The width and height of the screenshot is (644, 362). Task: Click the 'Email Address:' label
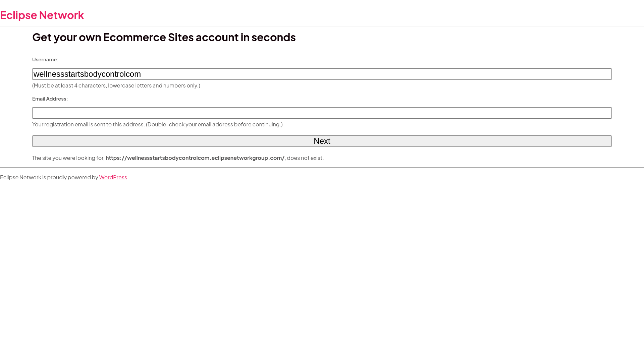point(50,99)
